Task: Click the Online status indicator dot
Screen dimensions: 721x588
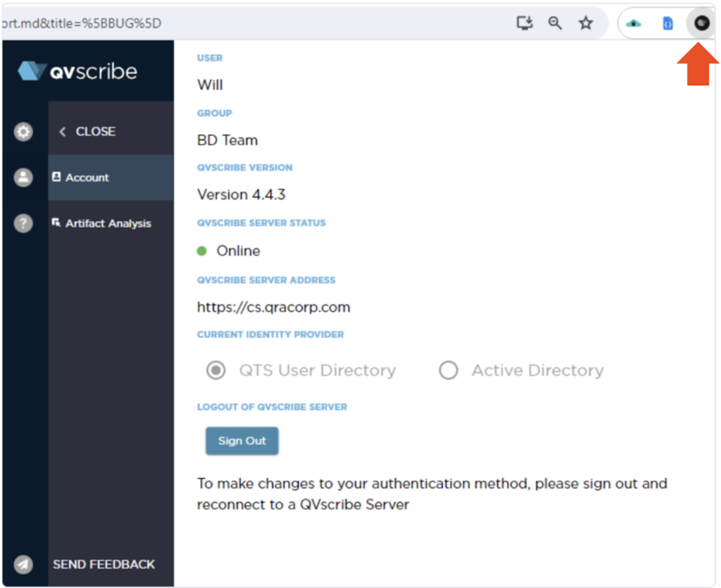Action: click(x=203, y=251)
